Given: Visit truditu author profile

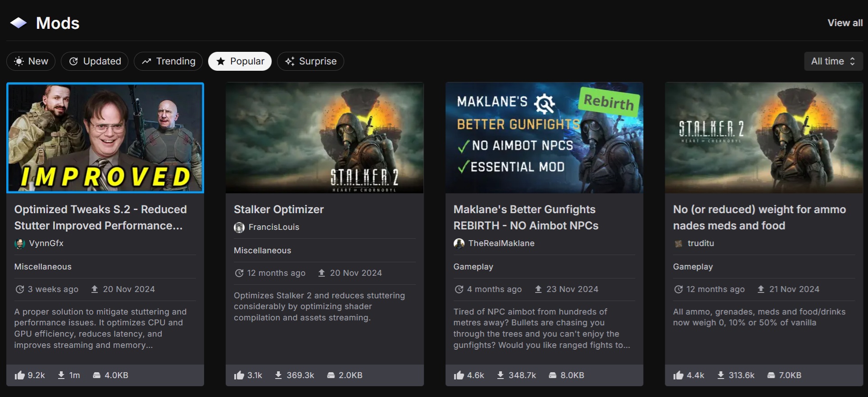Looking at the screenshot, I should (701, 243).
